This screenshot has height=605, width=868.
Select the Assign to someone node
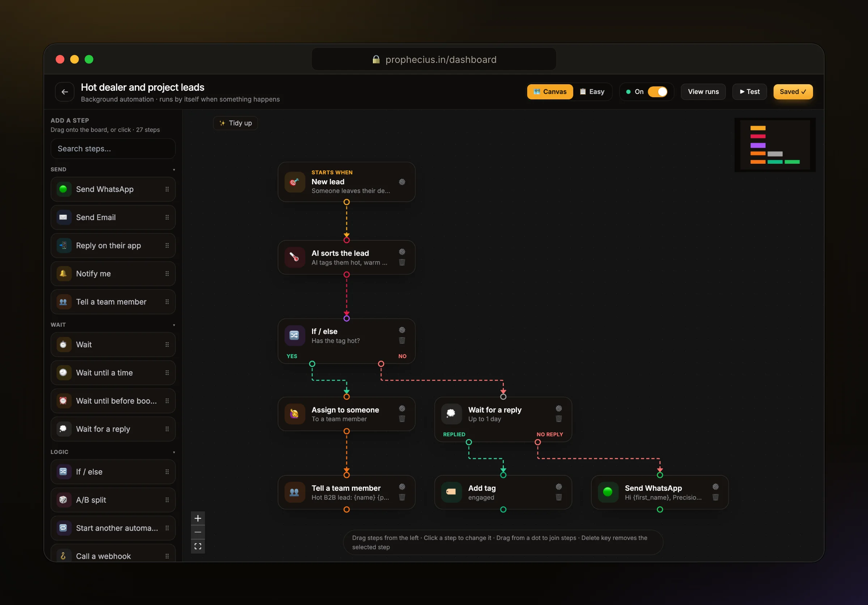coord(346,414)
